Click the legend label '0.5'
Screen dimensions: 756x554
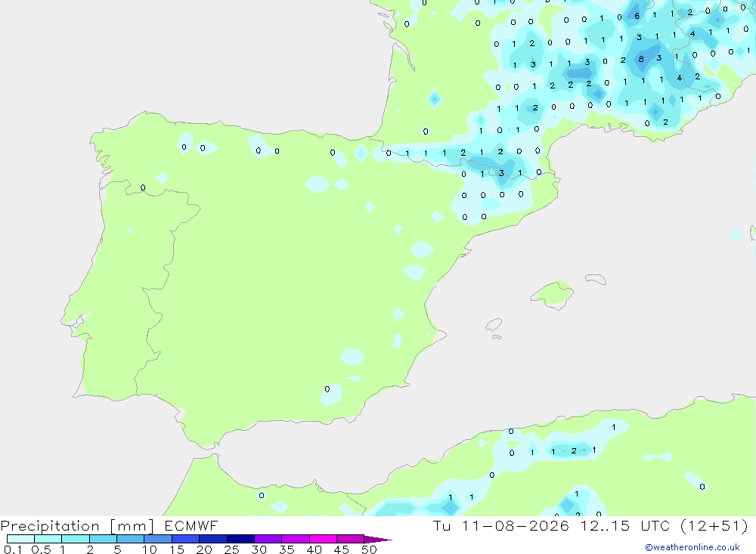coord(41,549)
